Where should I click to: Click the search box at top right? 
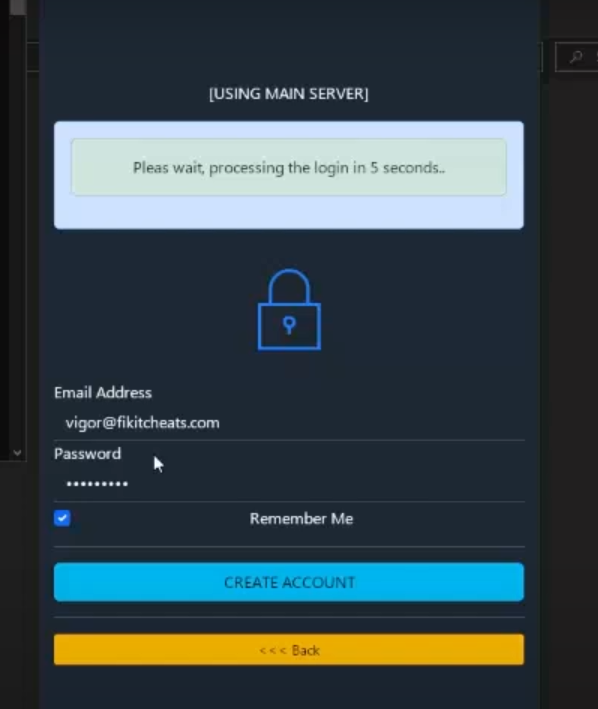(577, 57)
